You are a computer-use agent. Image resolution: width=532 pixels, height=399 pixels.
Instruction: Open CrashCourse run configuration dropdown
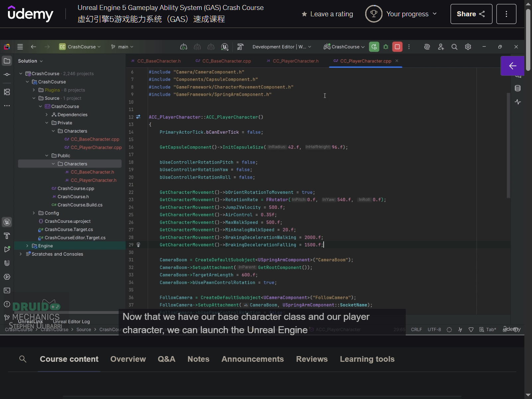coord(344,47)
